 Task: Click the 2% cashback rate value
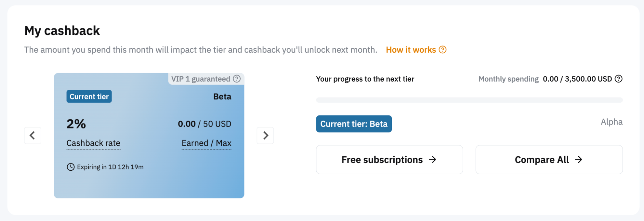pyautogui.click(x=76, y=124)
